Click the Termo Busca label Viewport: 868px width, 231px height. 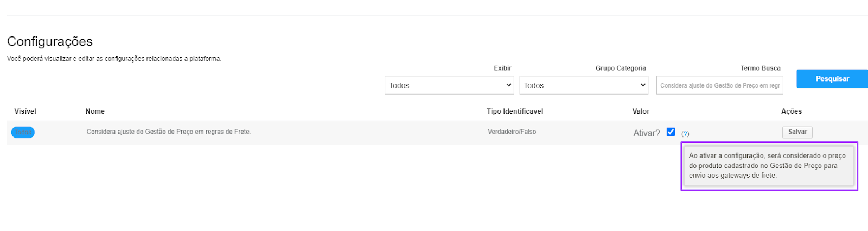click(761, 68)
